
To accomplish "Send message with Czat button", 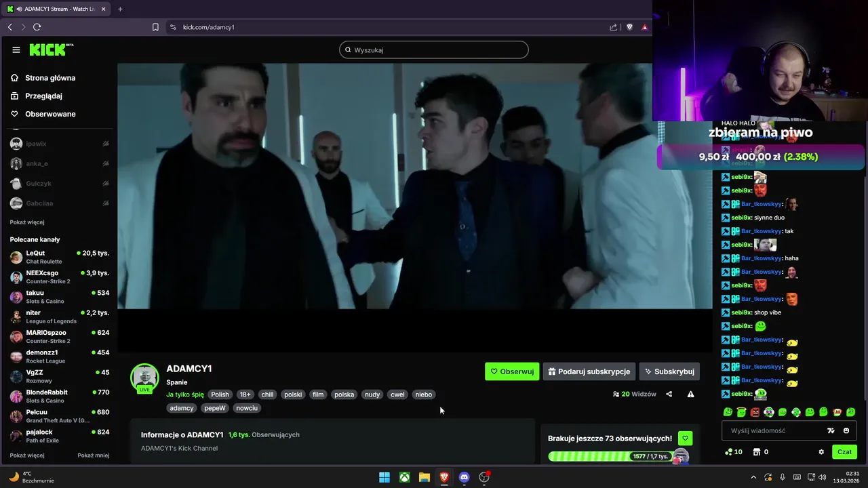I will 844,452.
